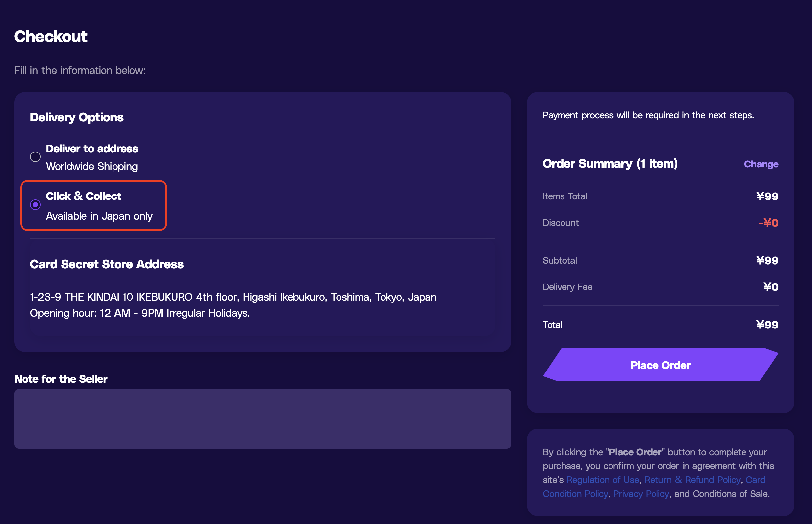Click the Deliver to address label

tap(92, 149)
